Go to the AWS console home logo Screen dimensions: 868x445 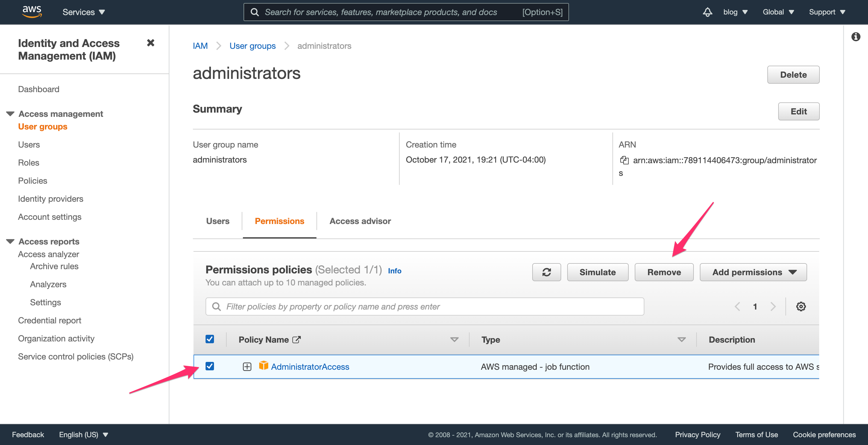(x=32, y=12)
